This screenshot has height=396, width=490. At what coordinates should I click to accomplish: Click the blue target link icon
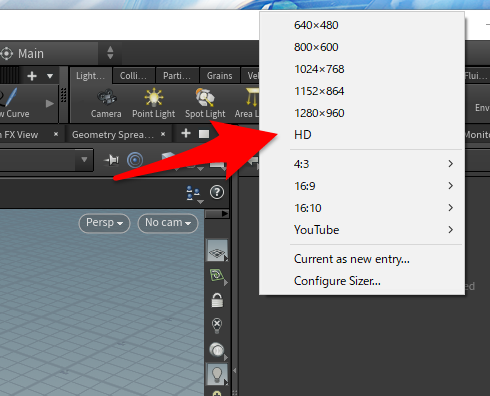pos(135,160)
